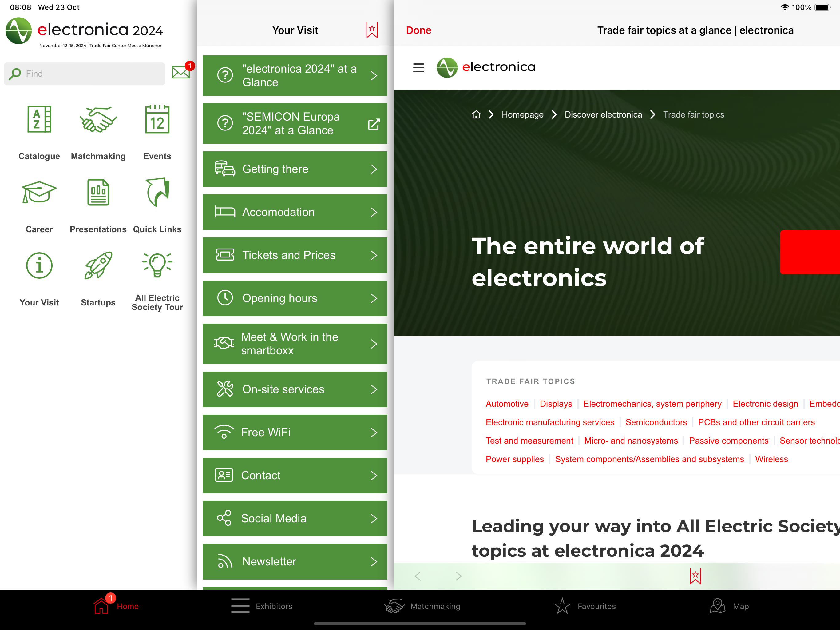
Task: Click the Semiconductors topic link
Action: click(656, 422)
